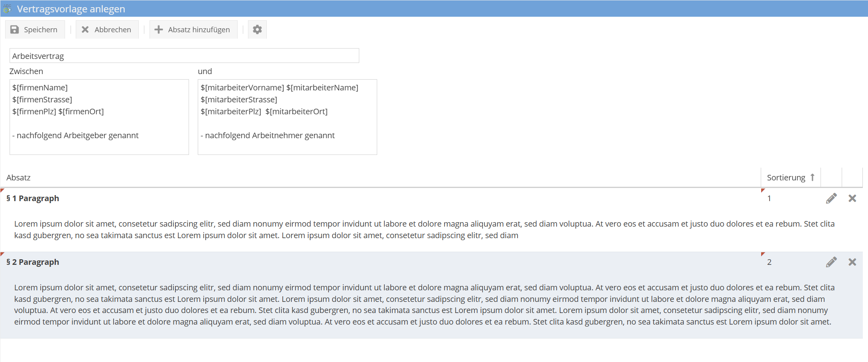Screen dimensions: 868x362
Task: Click the Sortierung column header
Action: click(785, 178)
